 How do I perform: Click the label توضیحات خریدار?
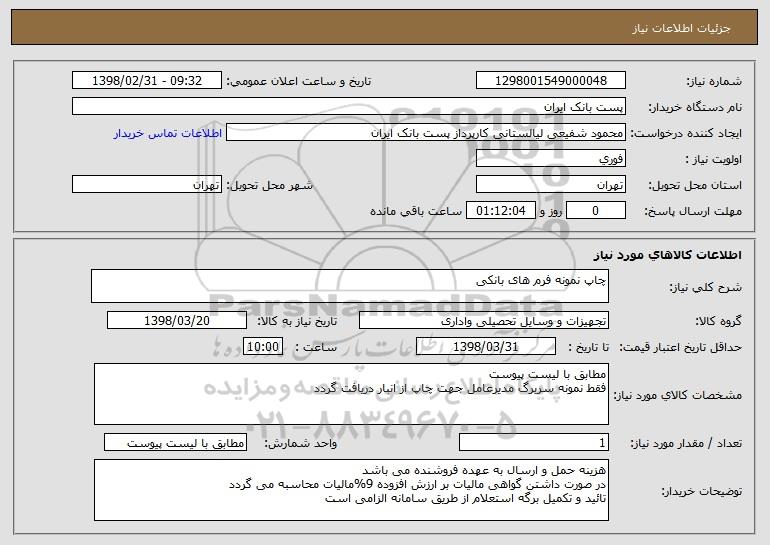tap(701, 491)
